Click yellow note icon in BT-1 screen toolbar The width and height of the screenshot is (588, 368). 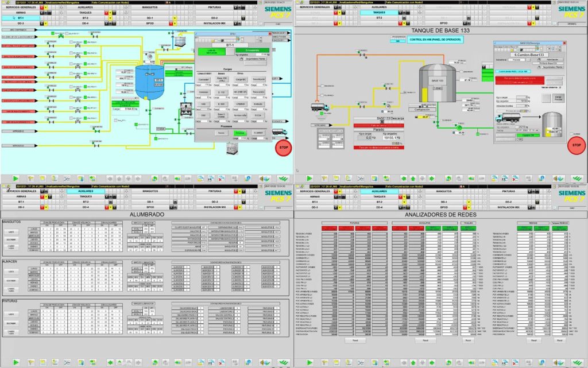point(42,179)
